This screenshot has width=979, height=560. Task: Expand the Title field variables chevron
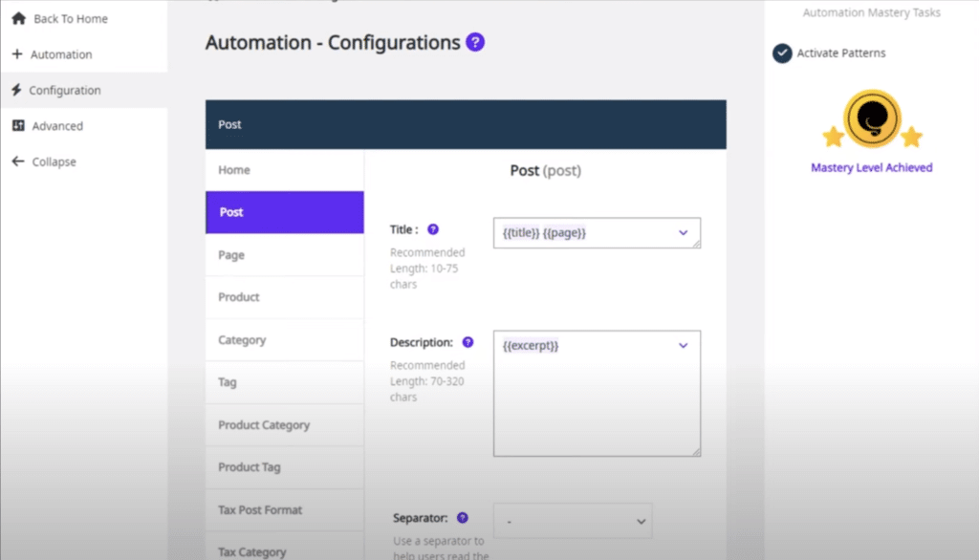(683, 232)
